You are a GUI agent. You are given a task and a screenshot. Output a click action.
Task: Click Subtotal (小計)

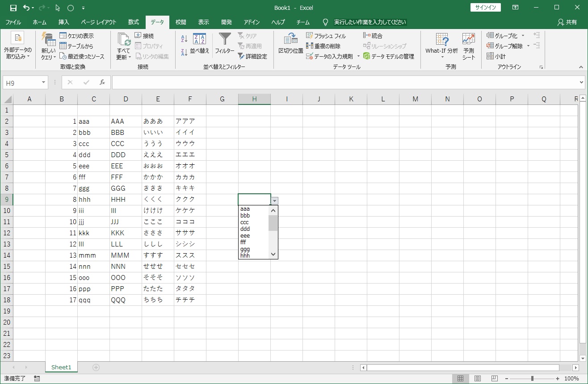(x=496, y=56)
